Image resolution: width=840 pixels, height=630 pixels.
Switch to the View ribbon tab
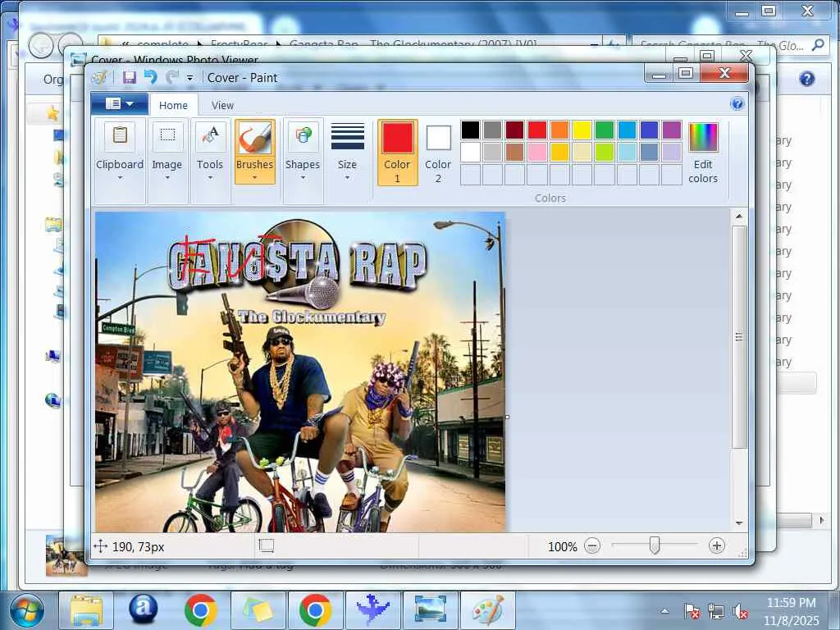point(222,106)
